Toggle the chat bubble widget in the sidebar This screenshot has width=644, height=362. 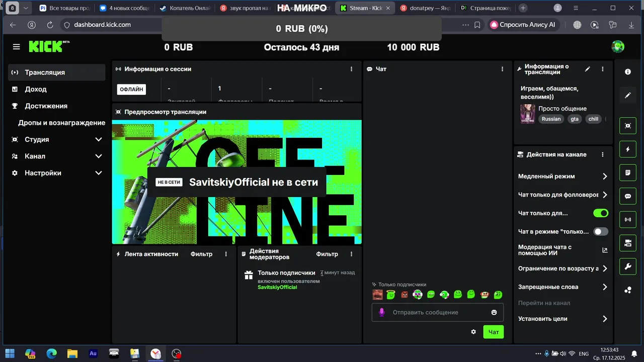(628, 196)
